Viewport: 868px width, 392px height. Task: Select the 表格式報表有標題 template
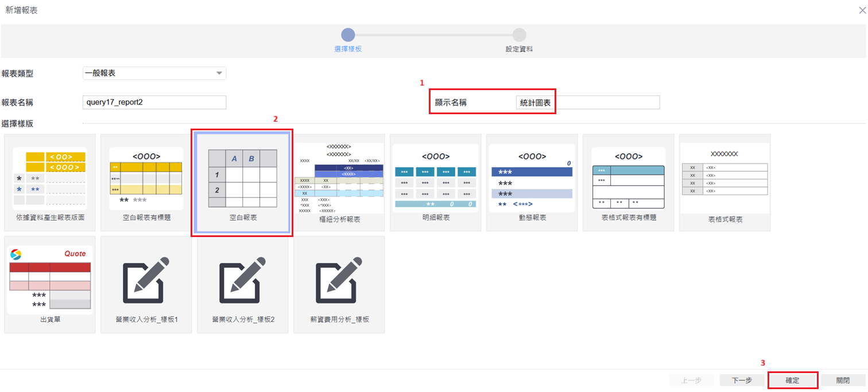pos(629,178)
